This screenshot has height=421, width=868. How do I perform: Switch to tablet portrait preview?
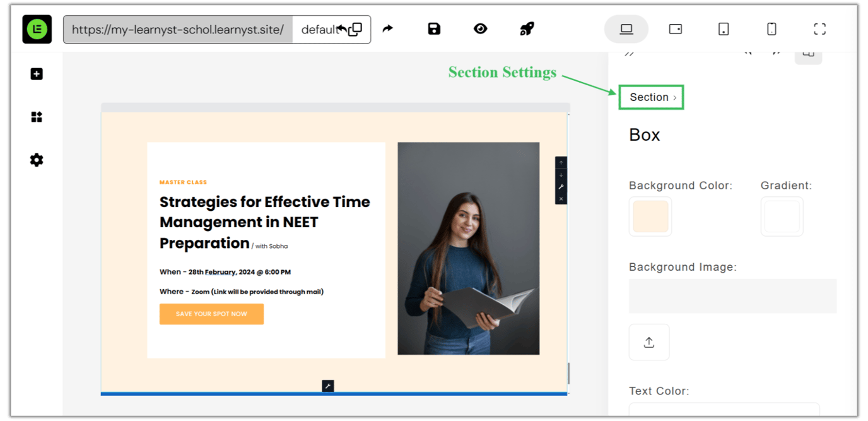coord(724,29)
